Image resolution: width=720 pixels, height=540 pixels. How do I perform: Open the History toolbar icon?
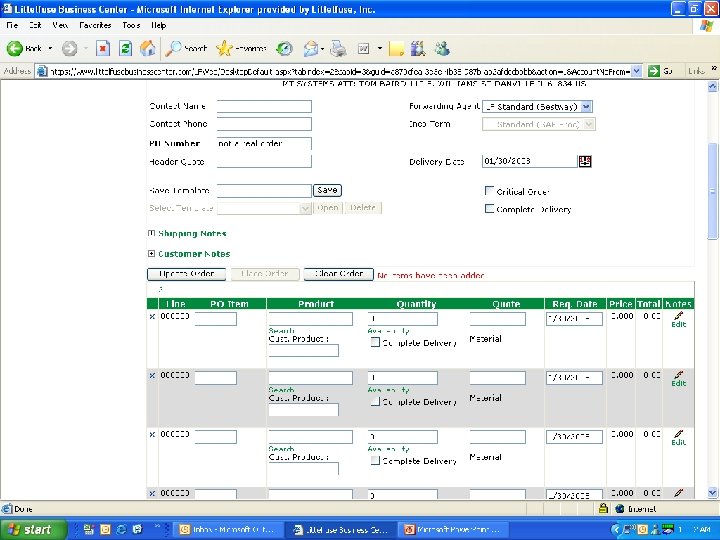[284, 48]
